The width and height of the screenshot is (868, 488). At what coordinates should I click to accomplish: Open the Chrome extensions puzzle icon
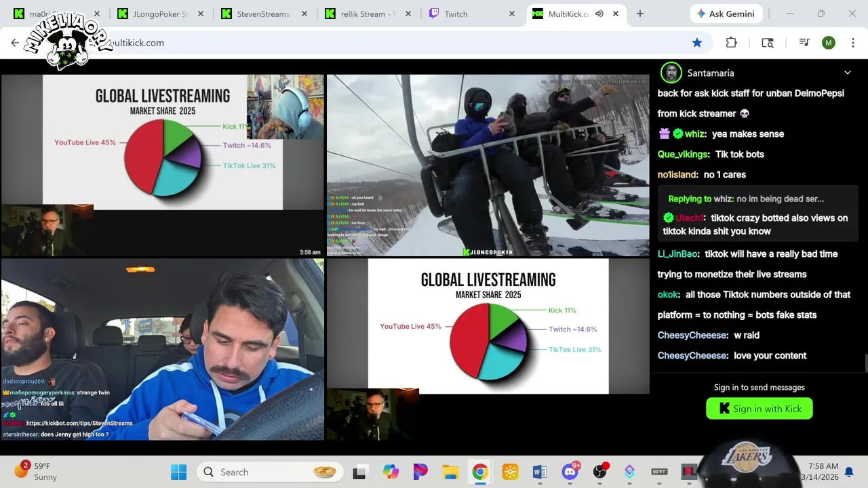731,43
